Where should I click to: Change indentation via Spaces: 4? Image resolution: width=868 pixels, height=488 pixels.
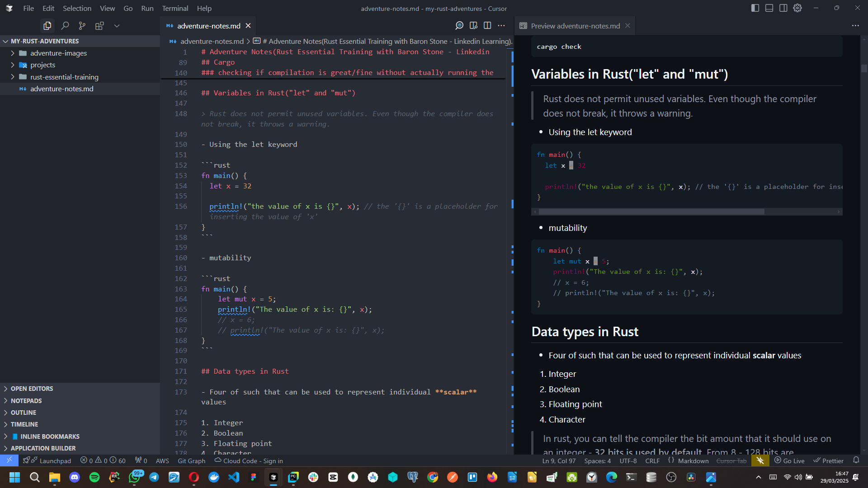coord(597,460)
